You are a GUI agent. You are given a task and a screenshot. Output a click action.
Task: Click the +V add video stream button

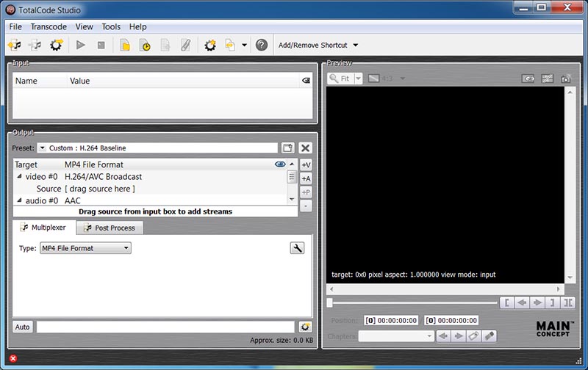[x=306, y=165]
